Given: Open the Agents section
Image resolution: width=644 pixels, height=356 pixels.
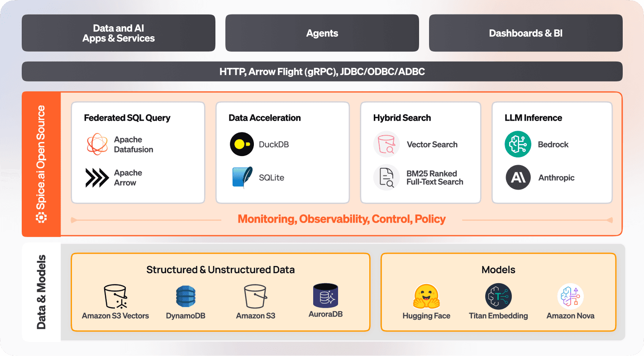Looking at the screenshot, I should tap(322, 33).
